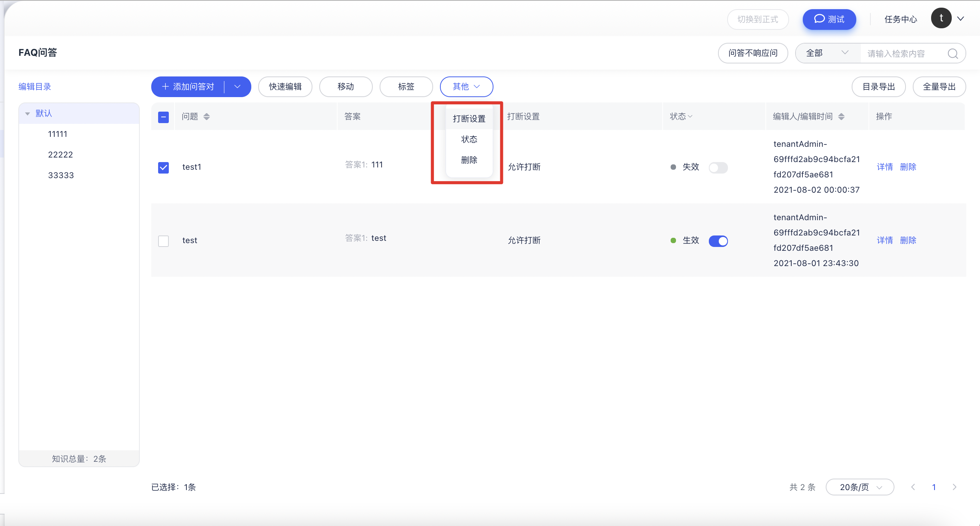Go to next page arrow
Screen dimensions: 980x526
[x=954, y=487]
